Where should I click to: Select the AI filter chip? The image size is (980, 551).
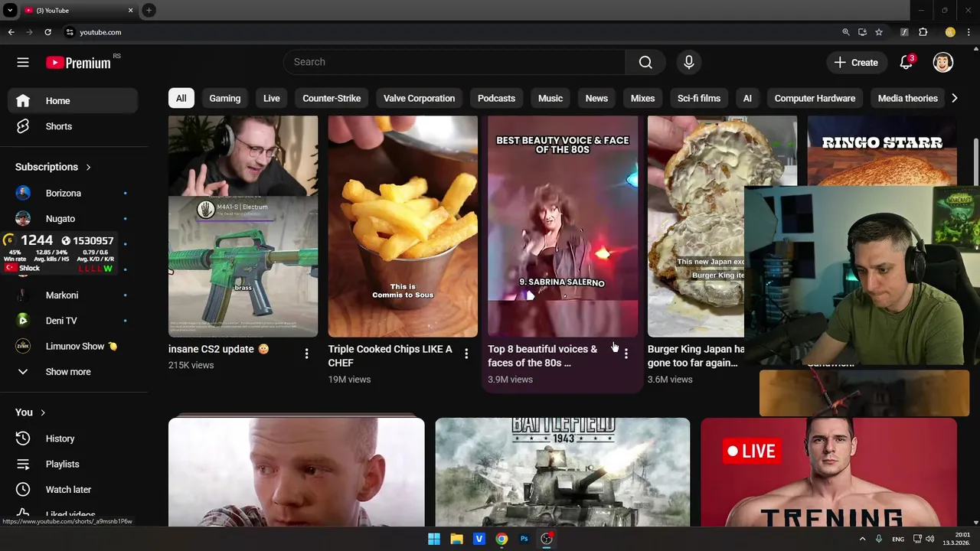point(747,98)
